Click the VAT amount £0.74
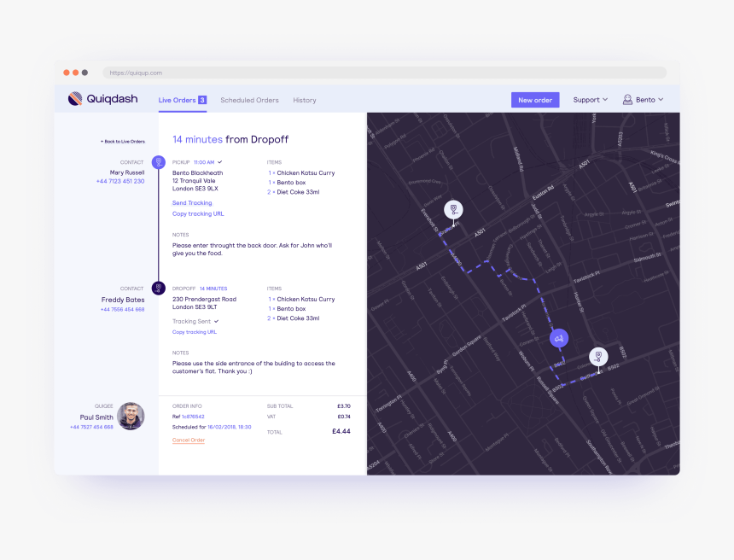Viewport: 734px width, 560px height. [x=344, y=417]
